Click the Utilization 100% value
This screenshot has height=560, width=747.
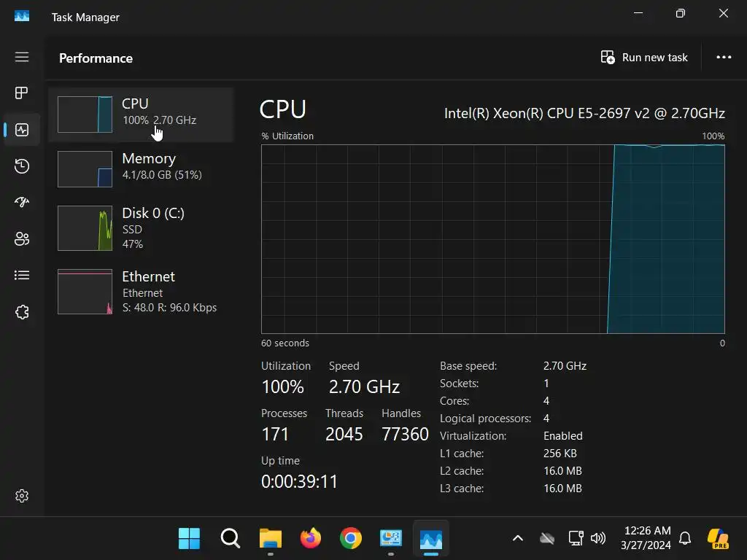(x=282, y=386)
